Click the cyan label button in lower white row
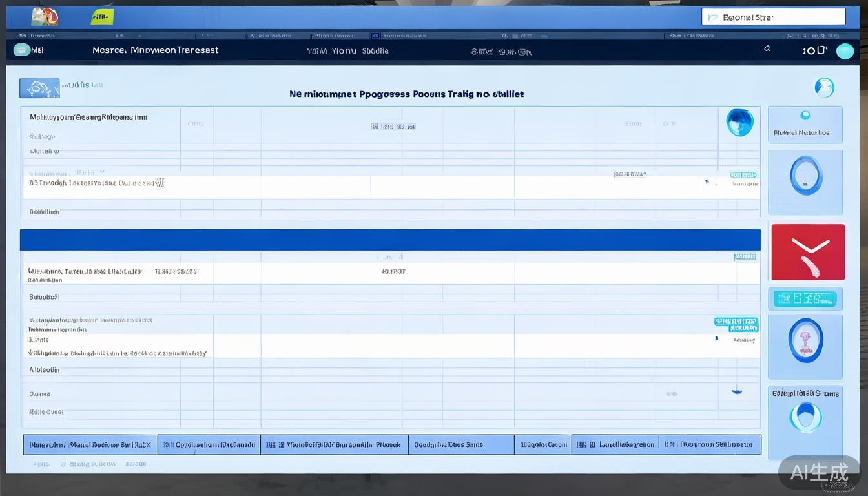The height and width of the screenshot is (496, 868). pos(736,324)
